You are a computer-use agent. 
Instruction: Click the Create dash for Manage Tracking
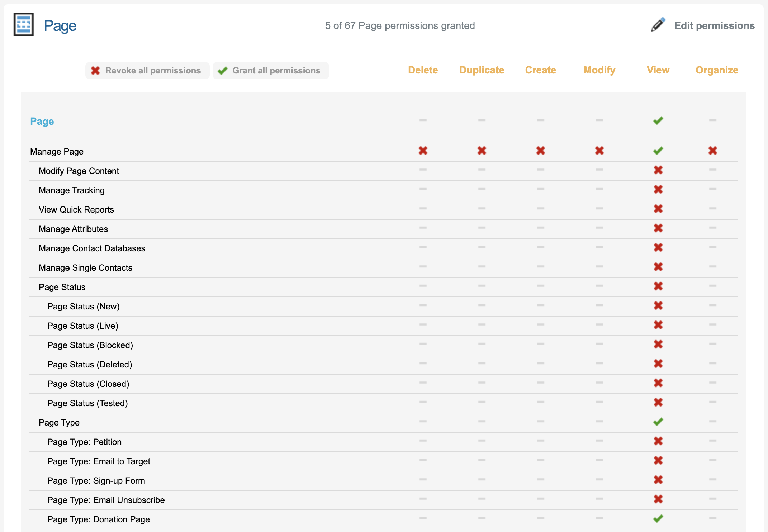(x=540, y=189)
